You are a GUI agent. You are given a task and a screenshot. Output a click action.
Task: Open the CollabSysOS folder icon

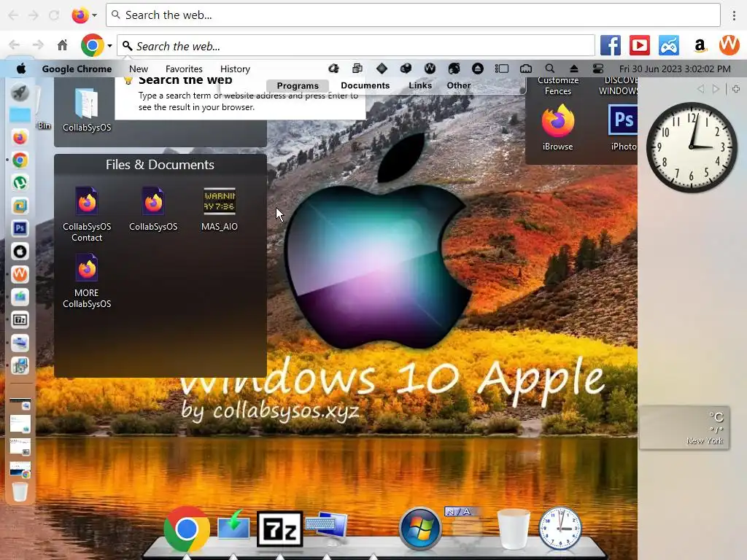point(87,109)
